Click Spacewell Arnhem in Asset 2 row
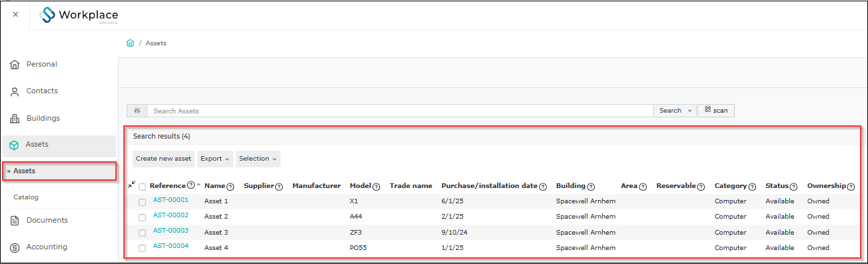868x264 pixels. coord(585,217)
